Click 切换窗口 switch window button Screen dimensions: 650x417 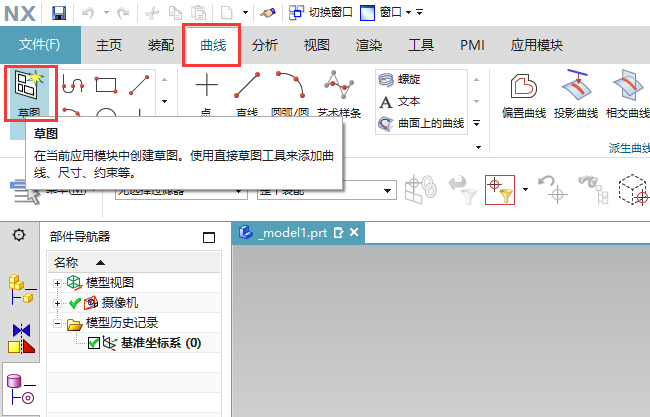tap(320, 12)
